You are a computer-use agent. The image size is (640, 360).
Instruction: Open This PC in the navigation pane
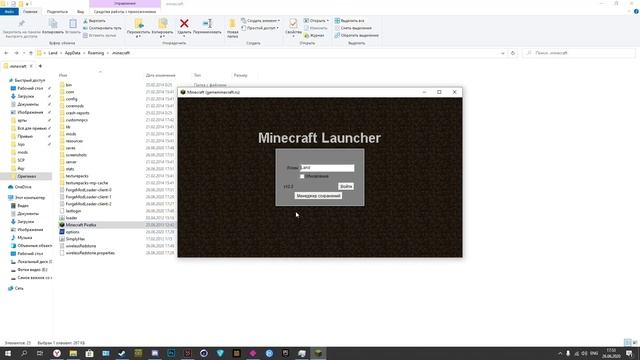30,198
